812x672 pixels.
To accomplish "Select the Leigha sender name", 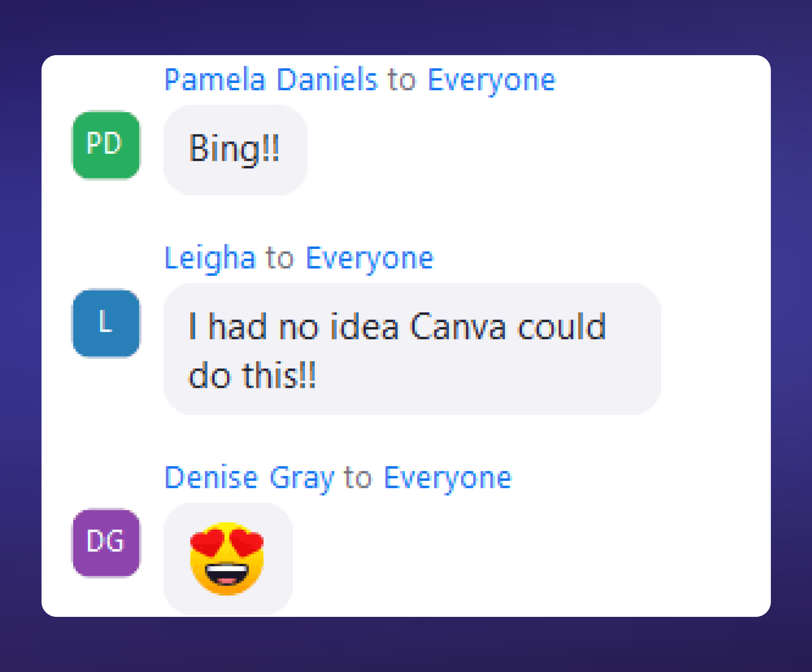I will (x=210, y=258).
